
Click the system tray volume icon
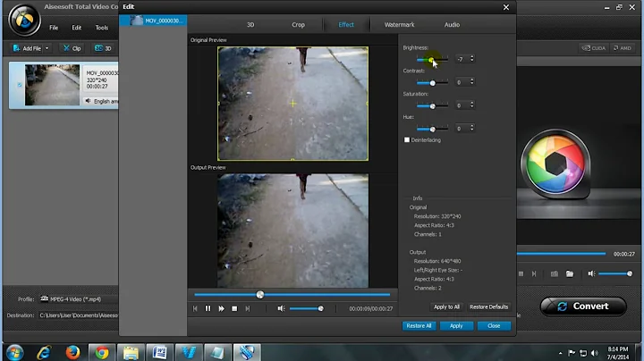[594, 353]
